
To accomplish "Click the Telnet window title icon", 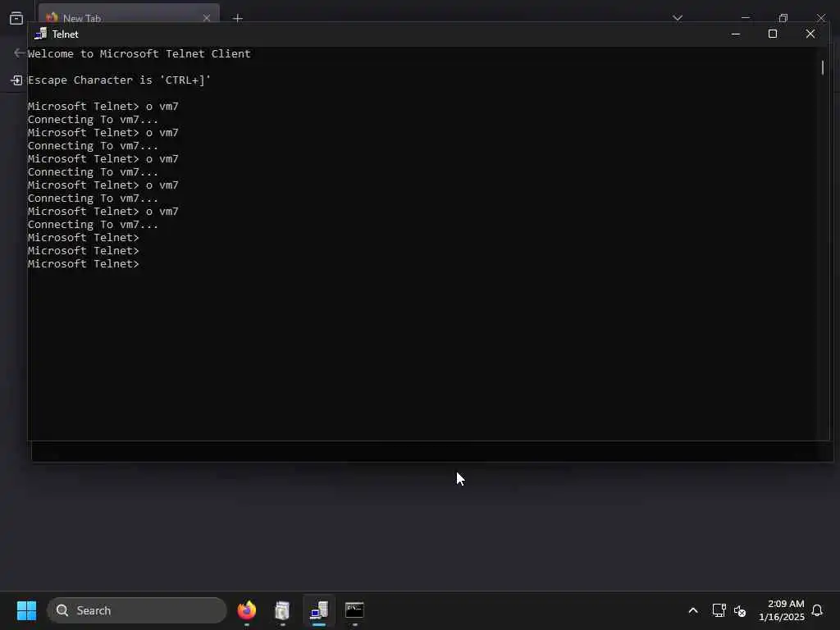I will (41, 34).
